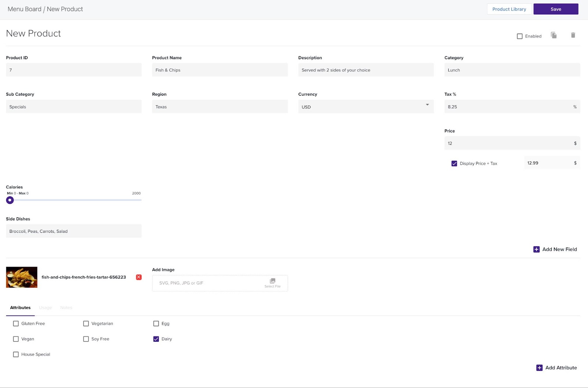The width and height of the screenshot is (588, 388).
Task: Click the fish-and-chips image thumbnail
Action: [21, 277]
